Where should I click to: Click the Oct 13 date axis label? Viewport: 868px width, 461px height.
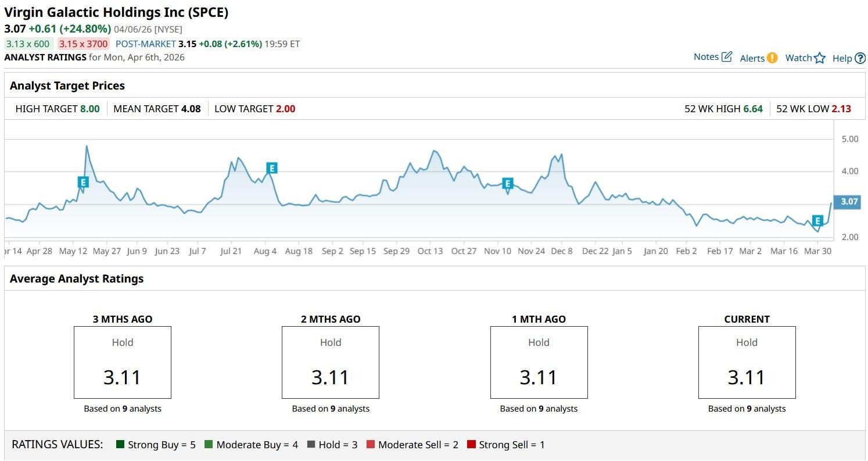(x=430, y=251)
